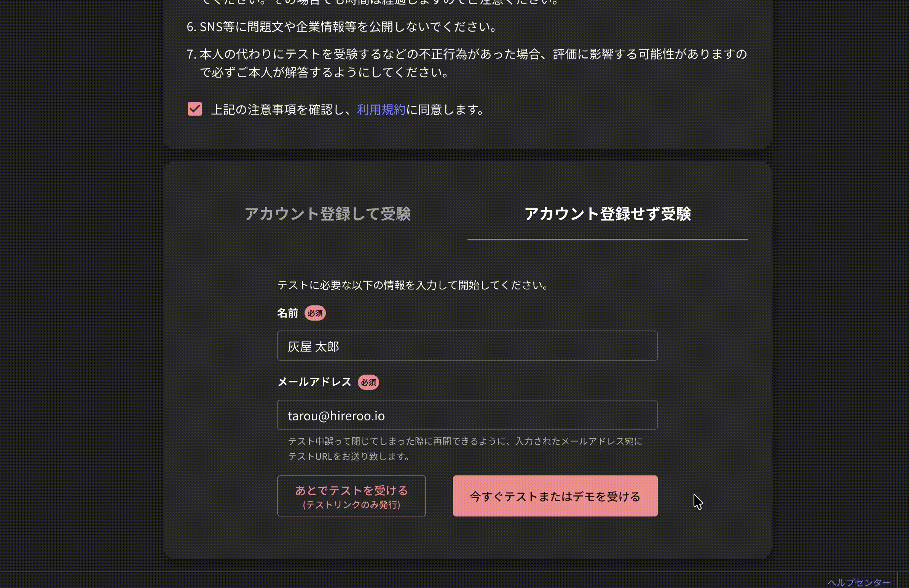Image resolution: width=909 pixels, height=588 pixels.
Task: Click あとでテストを受ける button
Action: [x=351, y=496]
